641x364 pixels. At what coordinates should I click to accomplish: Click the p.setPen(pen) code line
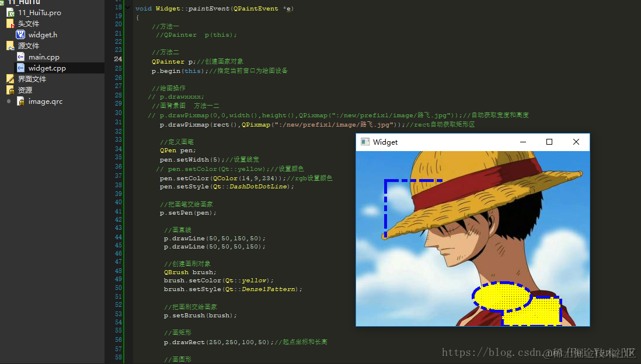188,213
